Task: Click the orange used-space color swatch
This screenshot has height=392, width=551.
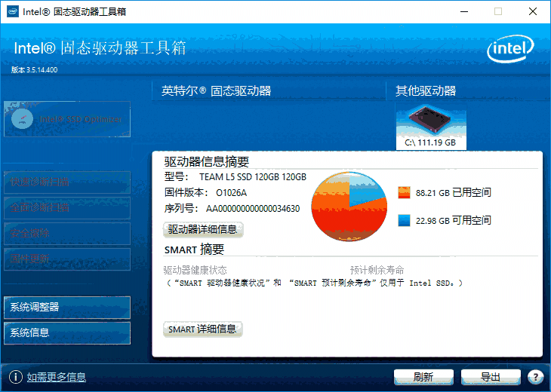Action: (404, 192)
